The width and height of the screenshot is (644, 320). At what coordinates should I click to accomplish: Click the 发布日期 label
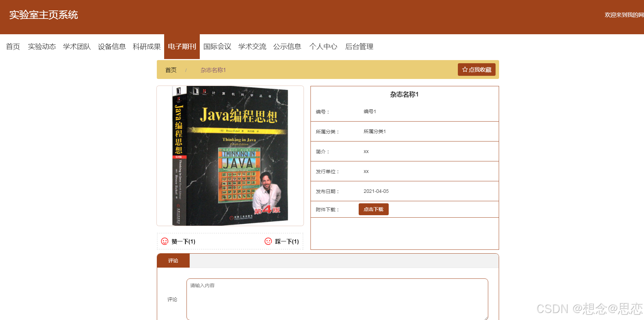(327, 191)
